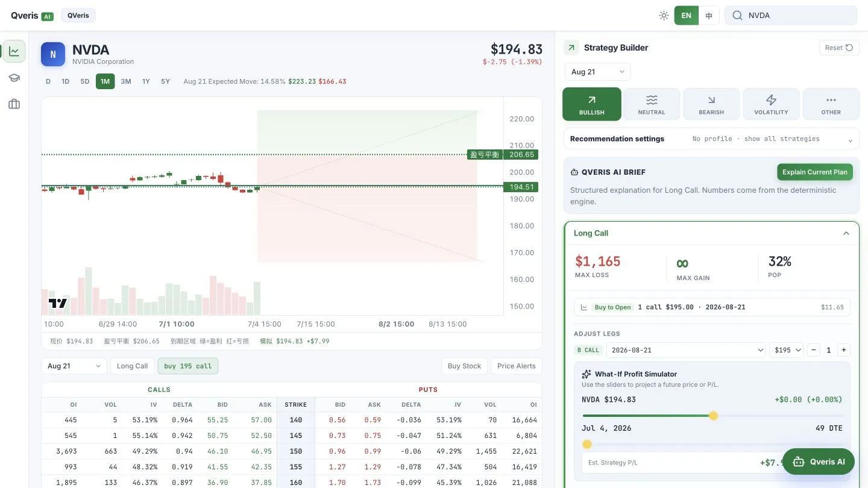
Task: Select the Neutral strategy type
Action: point(652,104)
